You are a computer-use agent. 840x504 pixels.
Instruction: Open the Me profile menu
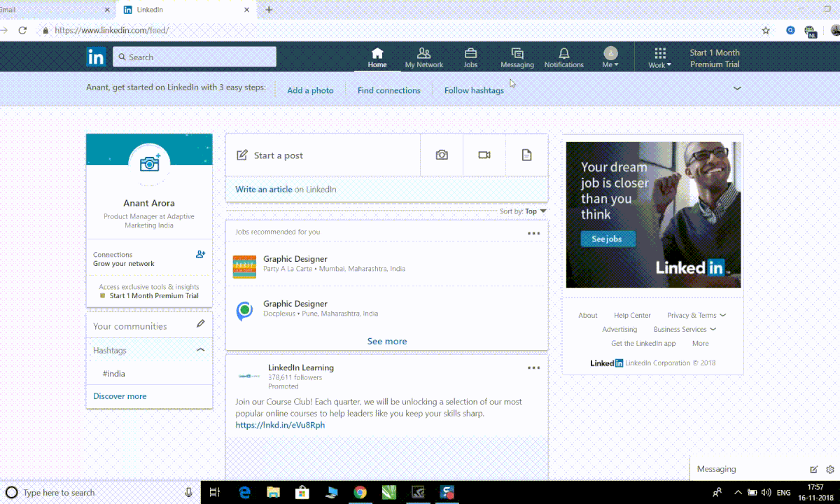pos(610,57)
